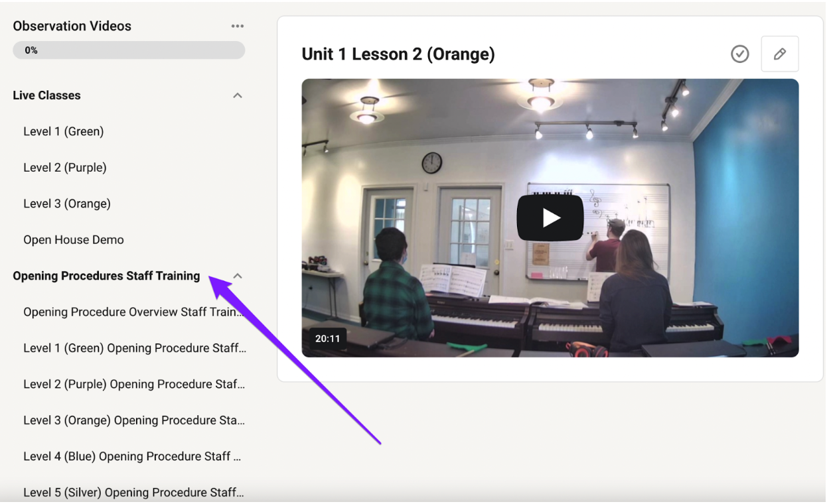Select Level 3 (Orange) Opening Procedure Staff

(134, 420)
